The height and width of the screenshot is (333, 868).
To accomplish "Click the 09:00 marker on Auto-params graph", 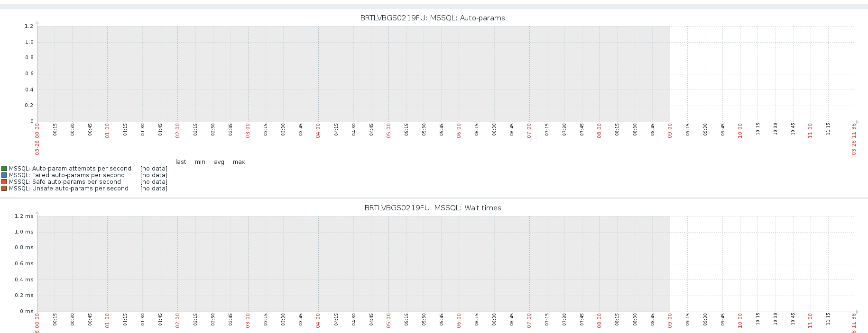I will (670, 131).
